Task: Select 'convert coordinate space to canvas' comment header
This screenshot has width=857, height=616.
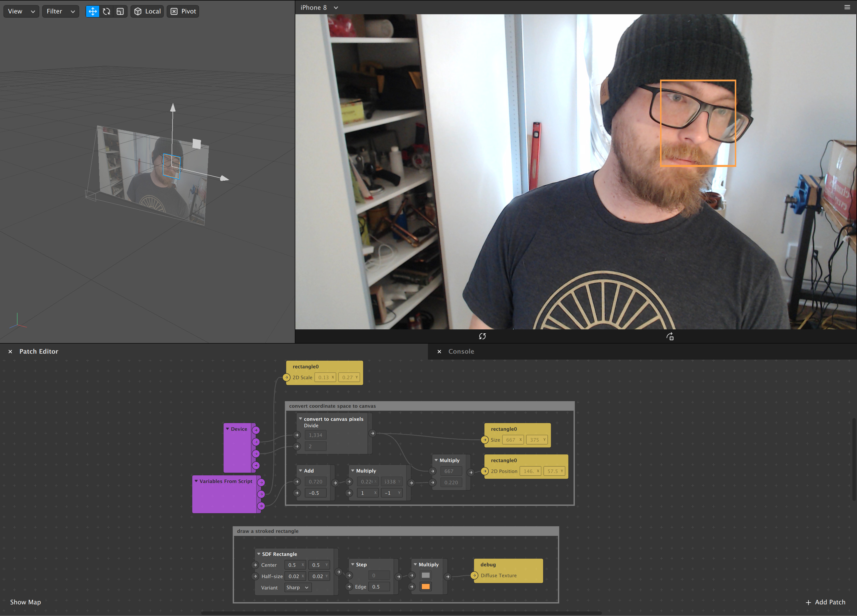Action: (430, 406)
